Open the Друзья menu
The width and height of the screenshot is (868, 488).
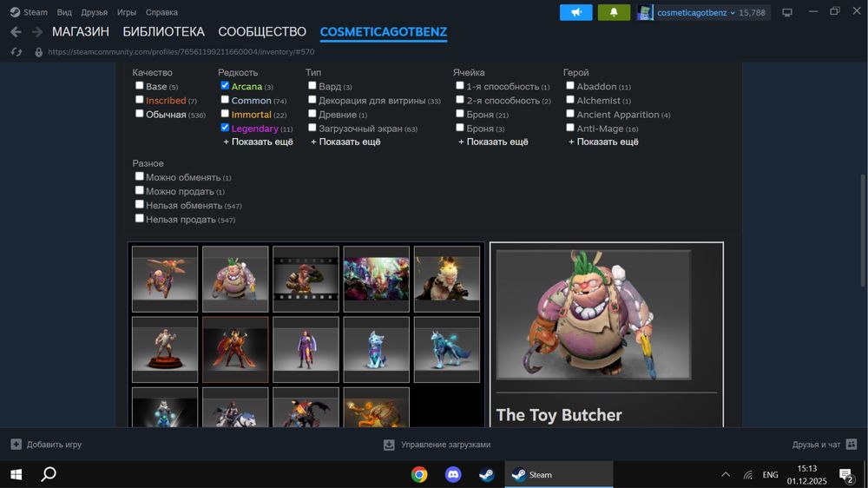[x=94, y=12]
